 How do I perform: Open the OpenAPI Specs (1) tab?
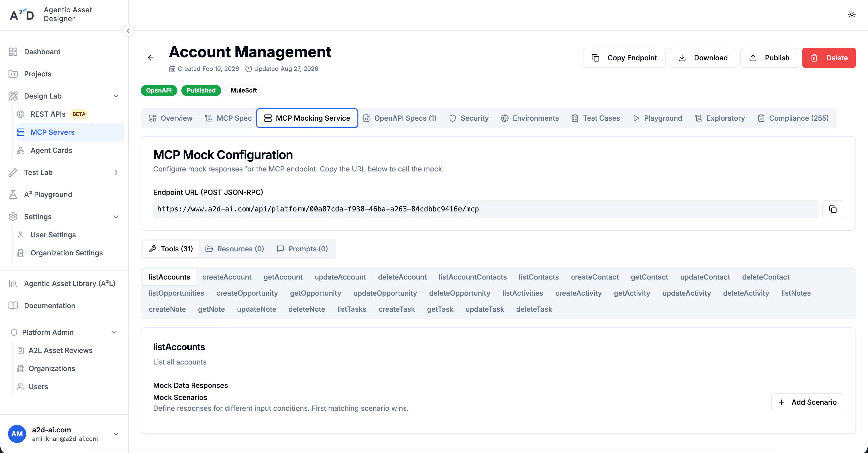400,118
